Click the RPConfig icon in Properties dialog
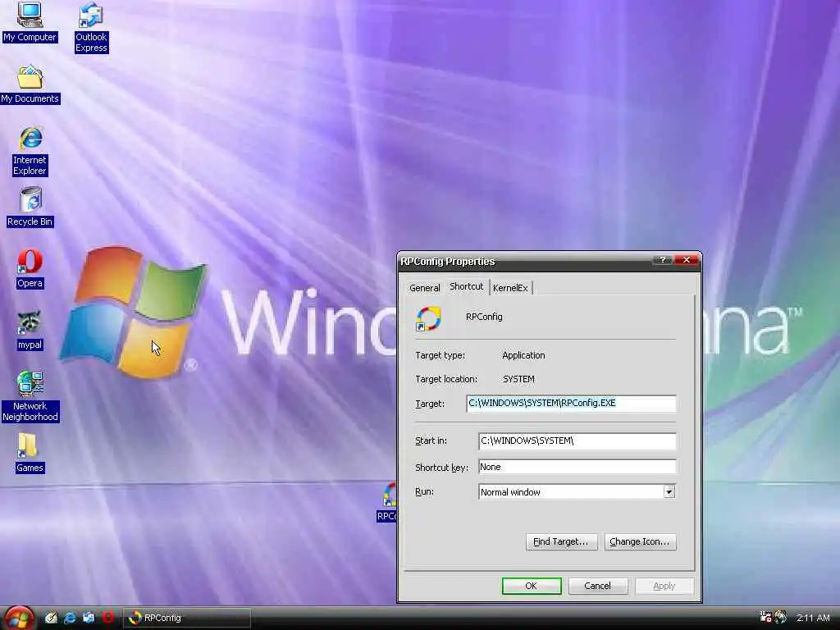 click(428, 318)
